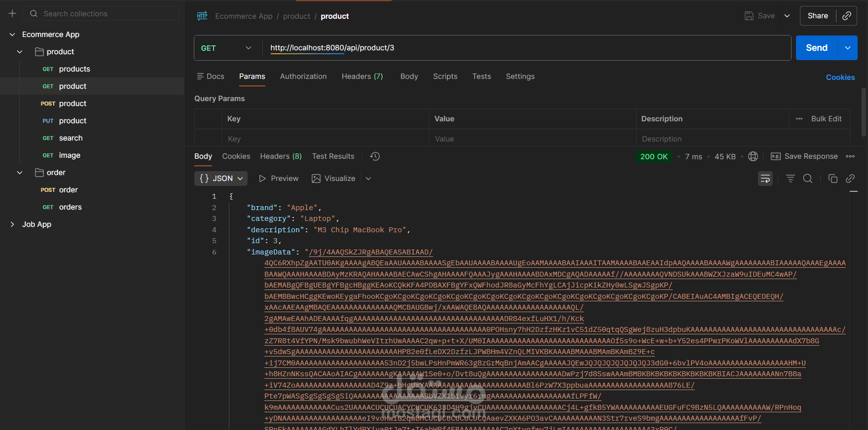Image resolution: width=868 pixels, height=430 pixels.
Task: Click the filter response icon
Action: [791, 179]
